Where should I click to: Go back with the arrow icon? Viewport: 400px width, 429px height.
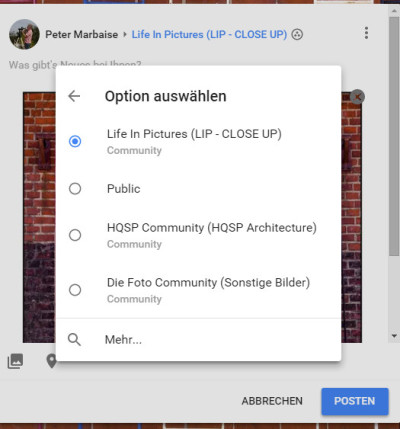[x=74, y=96]
